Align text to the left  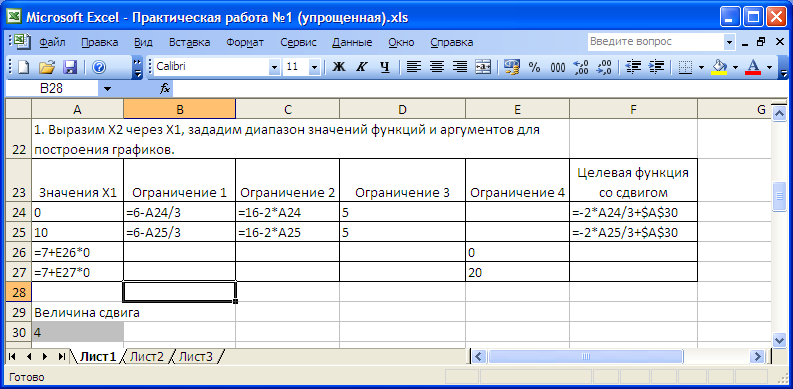(x=414, y=67)
